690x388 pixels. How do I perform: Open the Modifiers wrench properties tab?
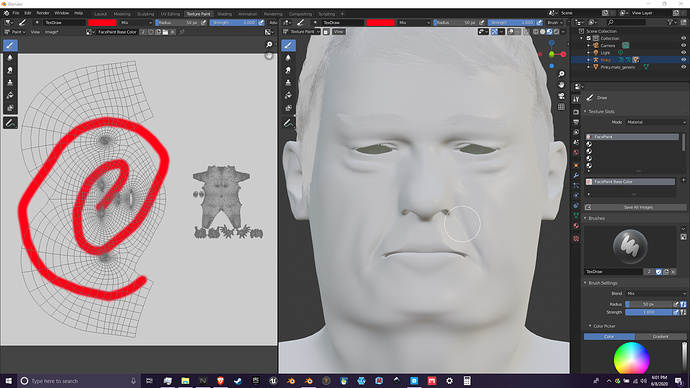576,175
